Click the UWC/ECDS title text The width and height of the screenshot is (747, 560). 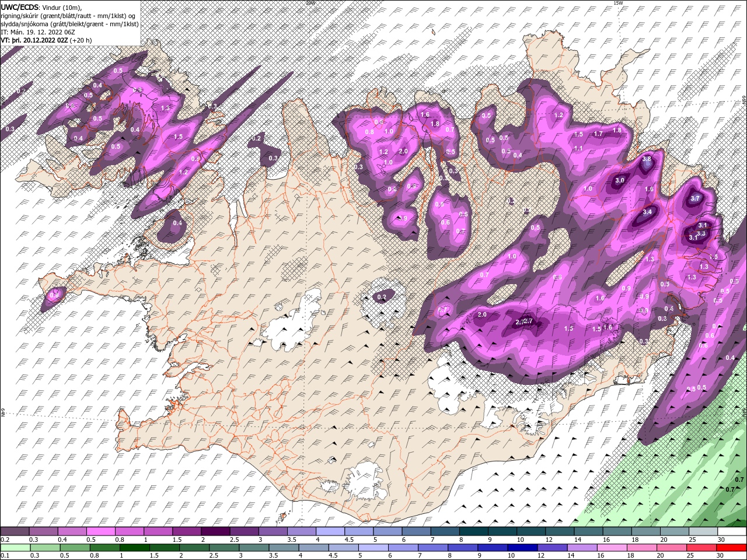pyautogui.click(x=20, y=7)
